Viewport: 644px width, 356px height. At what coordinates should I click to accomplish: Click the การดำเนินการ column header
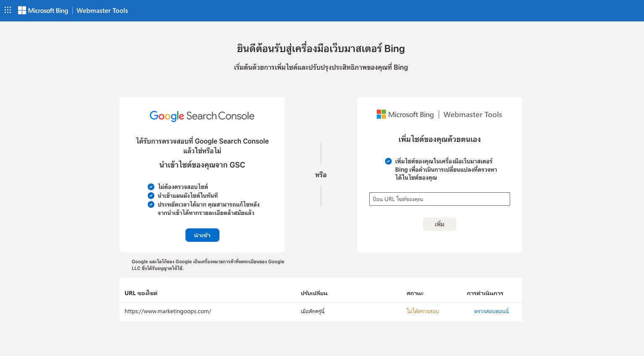click(485, 293)
